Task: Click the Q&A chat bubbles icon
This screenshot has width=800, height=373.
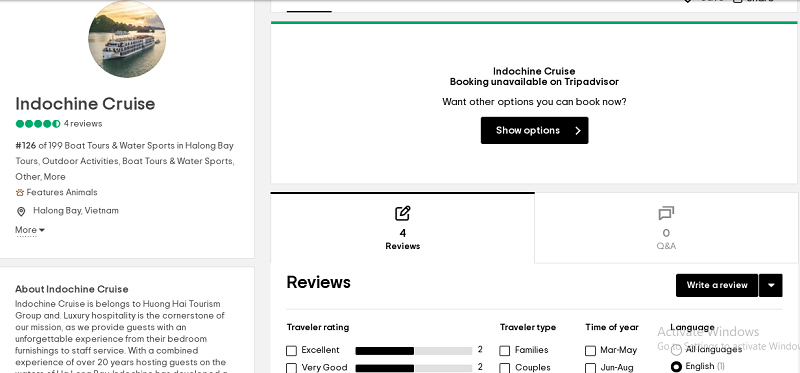Action: click(x=666, y=213)
